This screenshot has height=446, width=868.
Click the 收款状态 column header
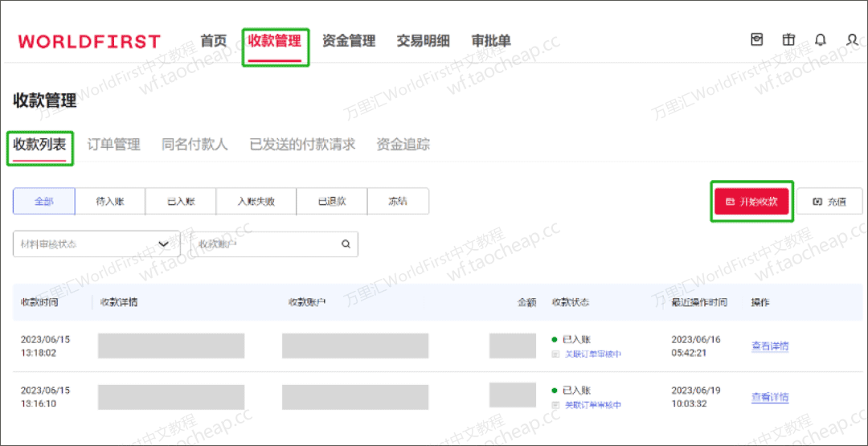pos(570,303)
